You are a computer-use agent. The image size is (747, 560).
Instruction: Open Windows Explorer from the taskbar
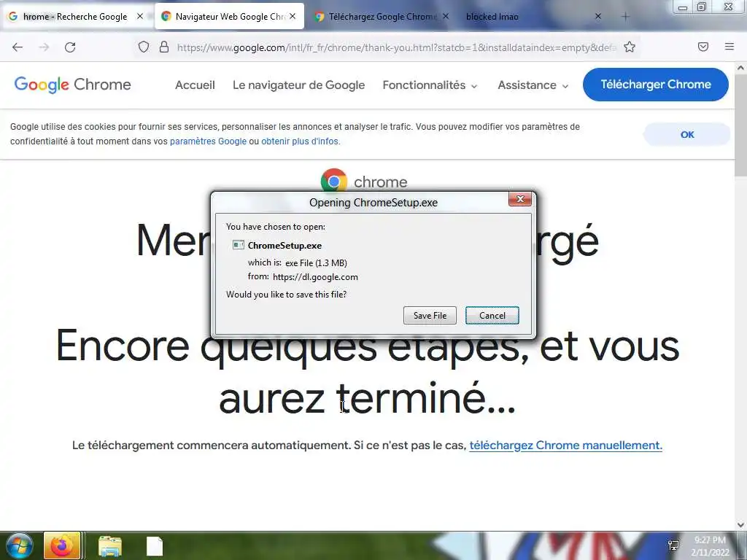point(110,546)
